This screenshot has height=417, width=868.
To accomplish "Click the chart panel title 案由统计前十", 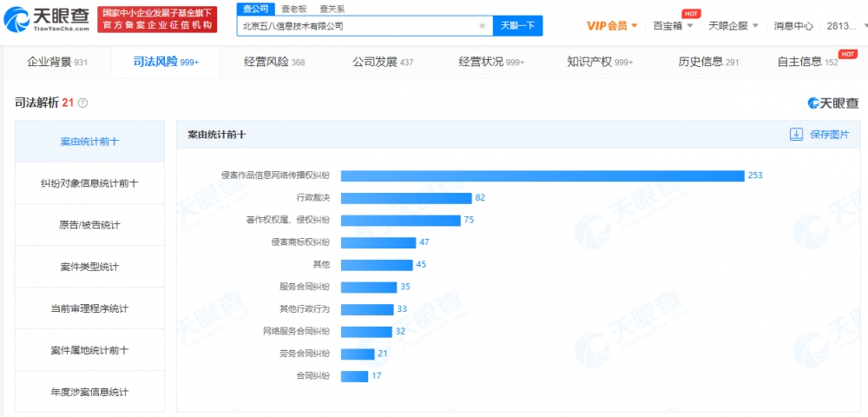I will (216, 135).
